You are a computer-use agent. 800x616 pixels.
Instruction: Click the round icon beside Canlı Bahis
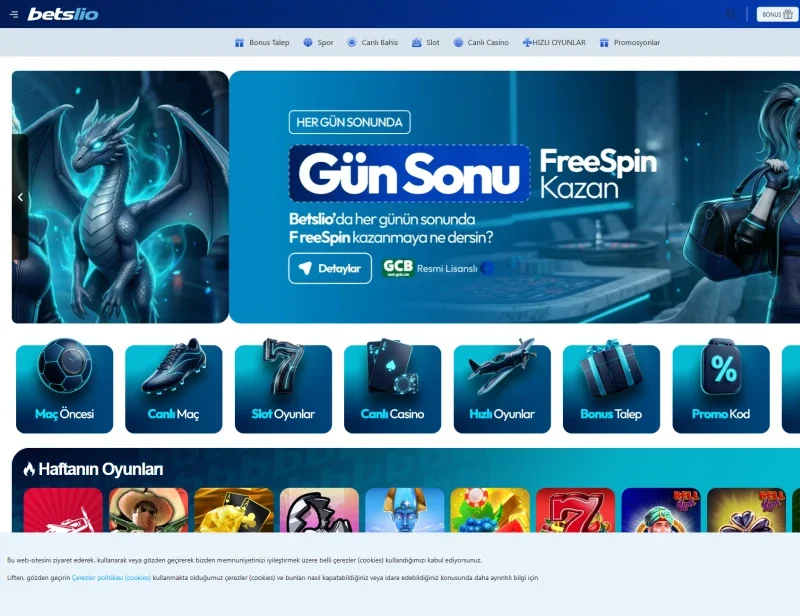352,42
